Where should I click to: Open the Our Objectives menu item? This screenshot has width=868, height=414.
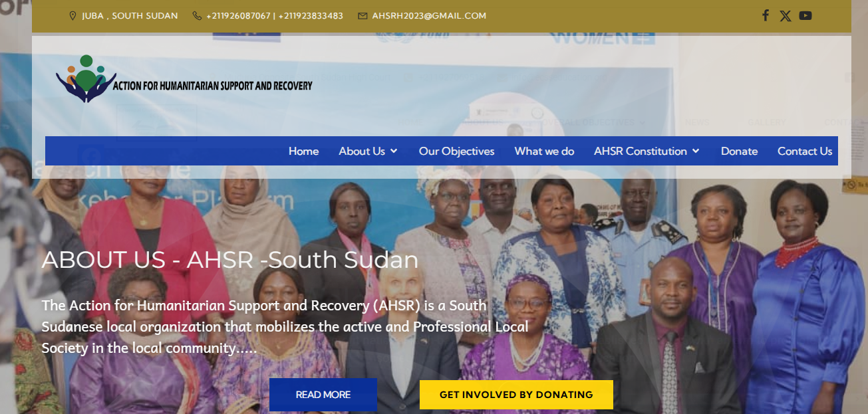pos(456,151)
